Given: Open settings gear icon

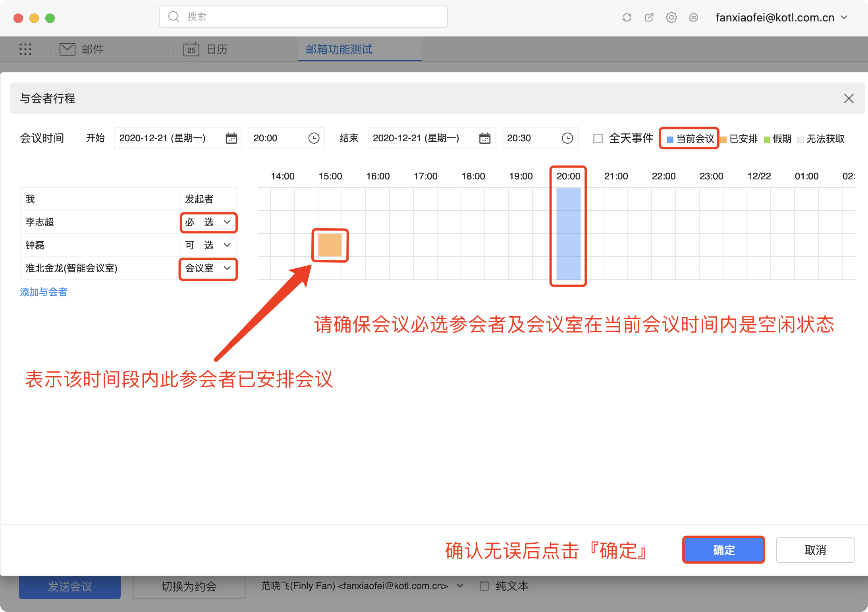Looking at the screenshot, I should 671,17.
